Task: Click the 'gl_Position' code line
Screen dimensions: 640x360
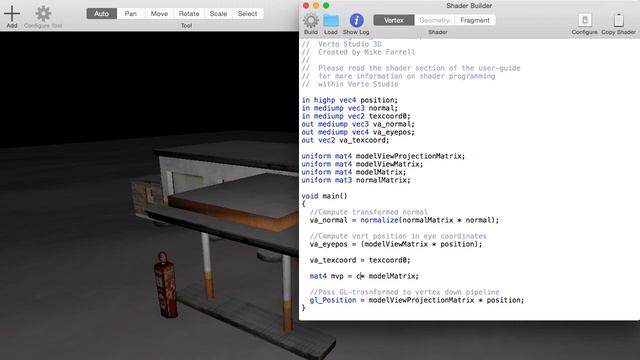Action: (x=417, y=300)
